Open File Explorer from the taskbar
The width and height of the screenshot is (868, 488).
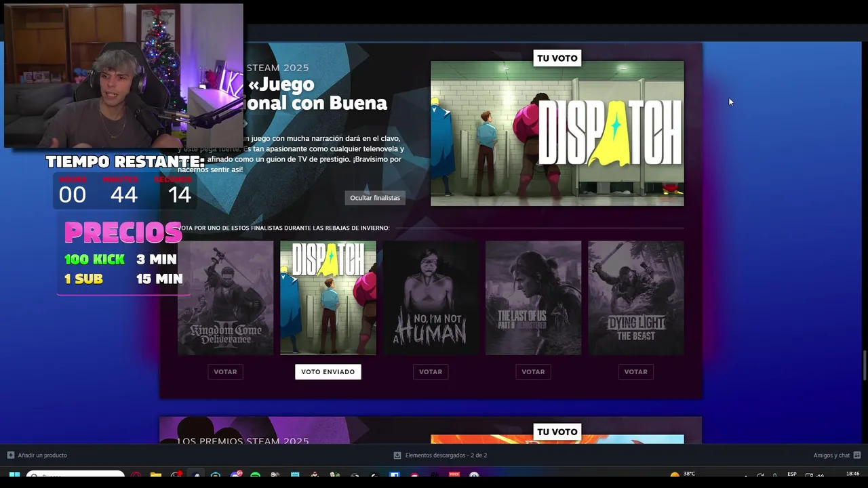click(155, 476)
